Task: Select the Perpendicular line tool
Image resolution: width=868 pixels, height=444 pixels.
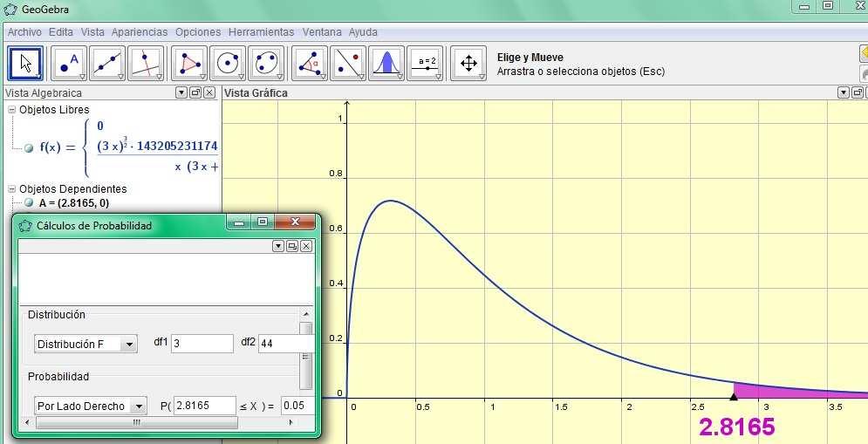Action: (x=146, y=64)
